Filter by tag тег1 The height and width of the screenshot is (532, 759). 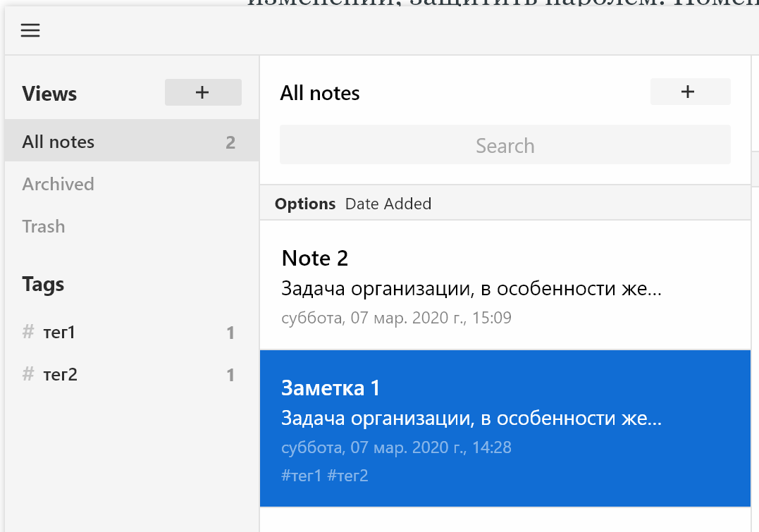click(132, 332)
